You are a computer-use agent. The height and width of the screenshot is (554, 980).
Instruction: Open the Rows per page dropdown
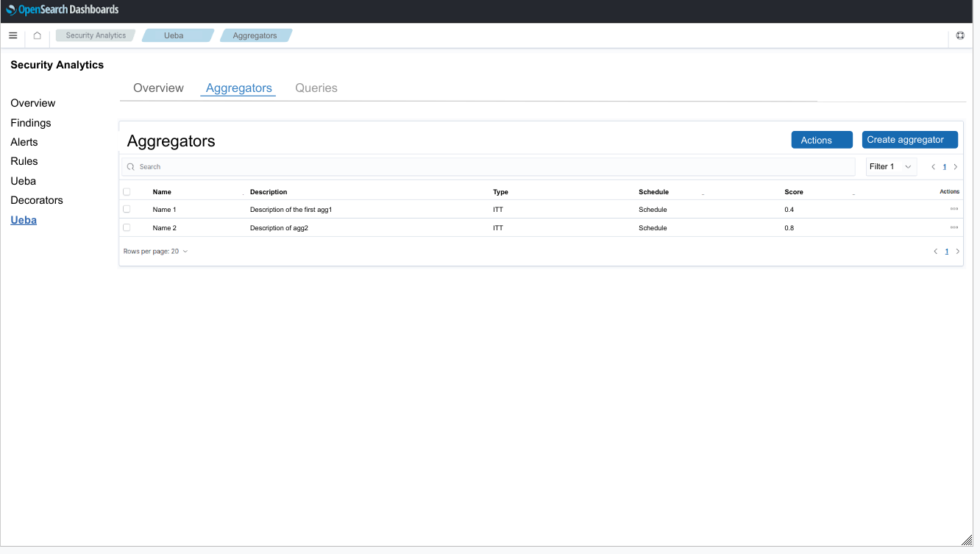(155, 251)
